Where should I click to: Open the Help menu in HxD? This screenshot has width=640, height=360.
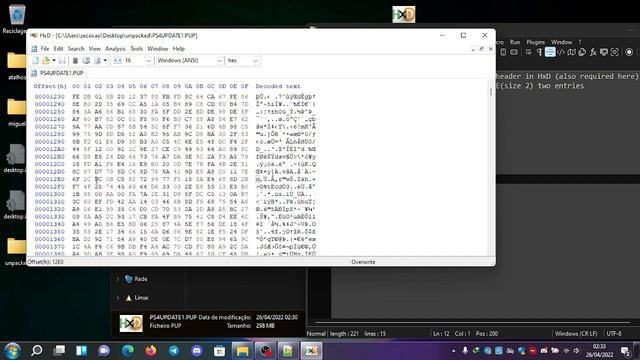pyautogui.click(x=178, y=49)
